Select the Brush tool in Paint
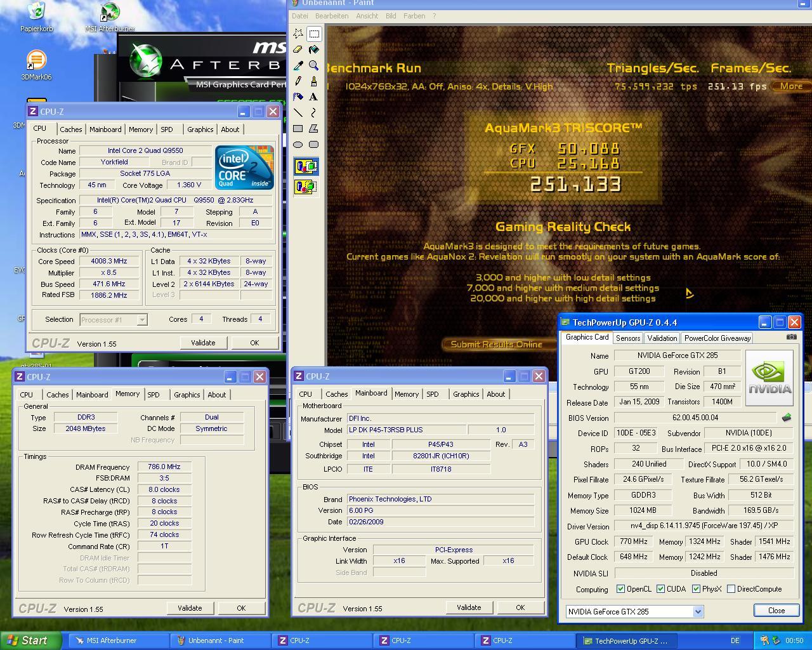This screenshot has height=650, width=812. click(x=314, y=81)
